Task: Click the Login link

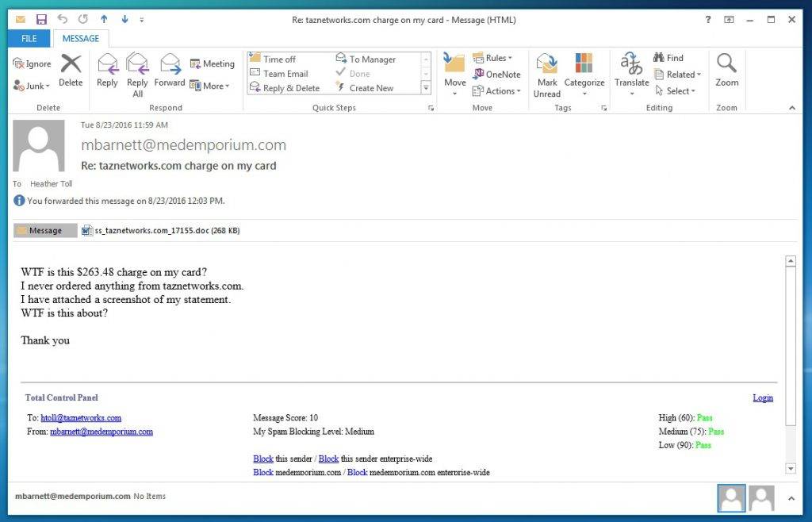Action: tap(762, 398)
